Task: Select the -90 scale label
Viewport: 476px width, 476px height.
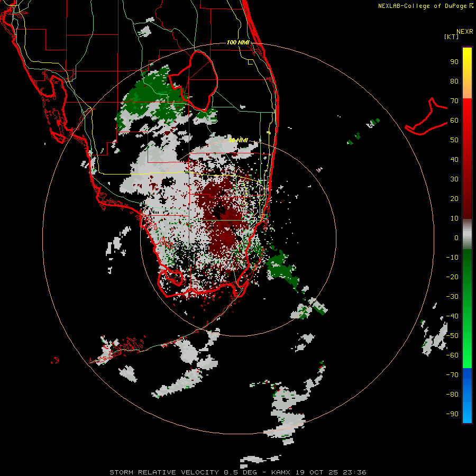Action: (452, 414)
